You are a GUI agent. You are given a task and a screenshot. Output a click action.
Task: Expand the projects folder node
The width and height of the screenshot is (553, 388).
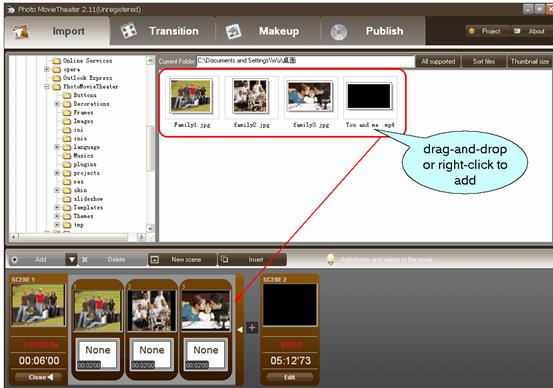pos(57,173)
